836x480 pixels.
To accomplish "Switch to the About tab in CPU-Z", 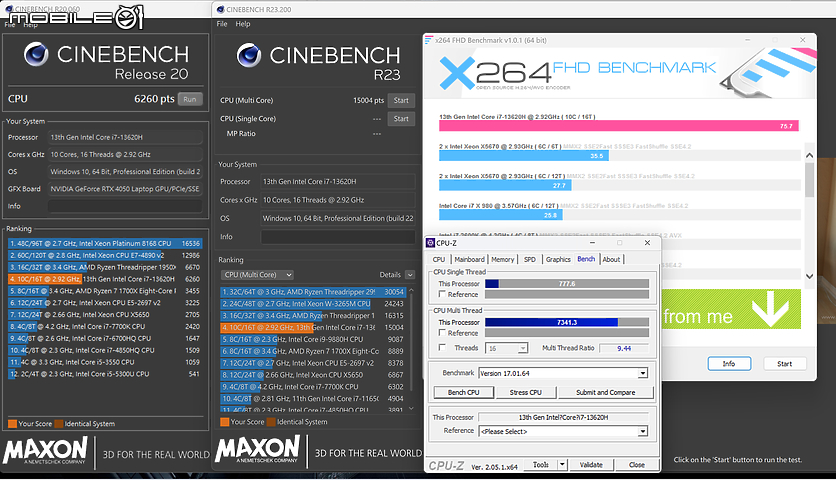I will pyautogui.click(x=612, y=259).
